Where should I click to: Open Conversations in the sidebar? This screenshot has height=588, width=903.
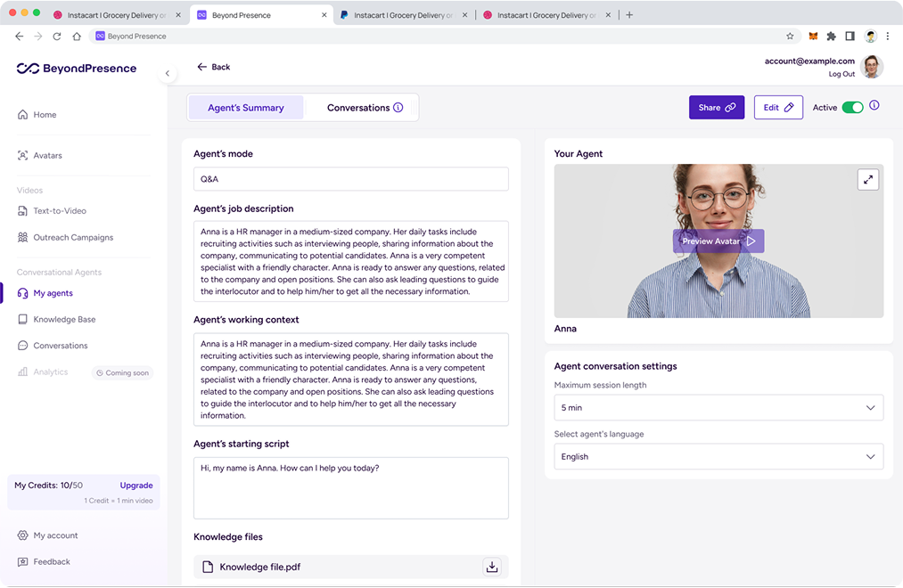pos(53,345)
